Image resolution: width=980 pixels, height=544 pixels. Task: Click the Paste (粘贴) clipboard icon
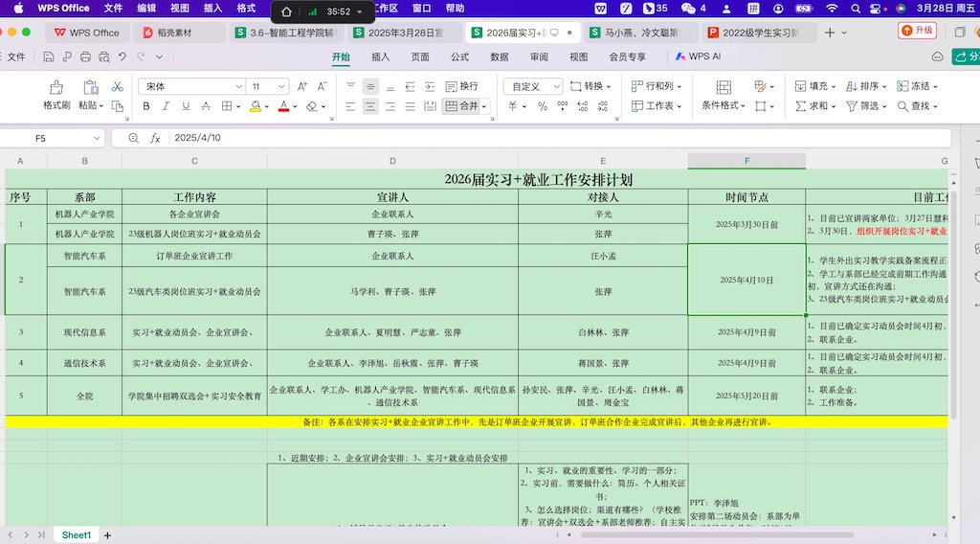(x=91, y=87)
